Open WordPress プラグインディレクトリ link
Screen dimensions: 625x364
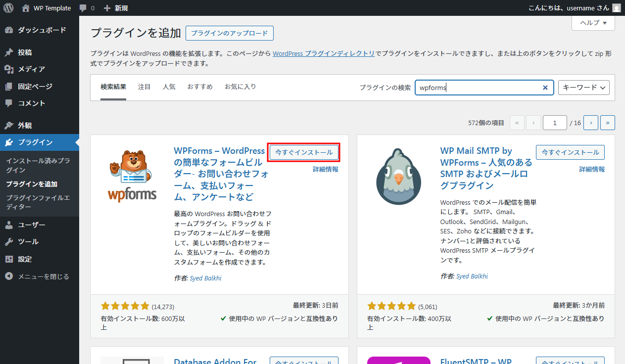pyautogui.click(x=324, y=53)
